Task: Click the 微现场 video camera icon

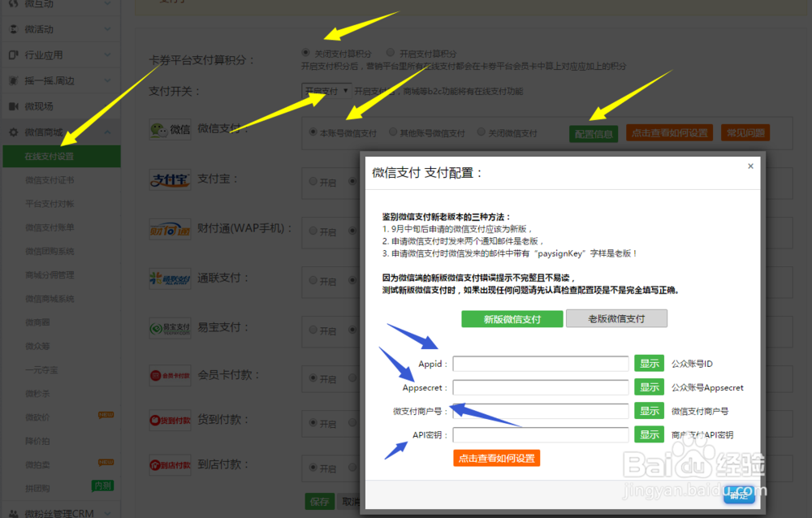Action: tap(14, 106)
